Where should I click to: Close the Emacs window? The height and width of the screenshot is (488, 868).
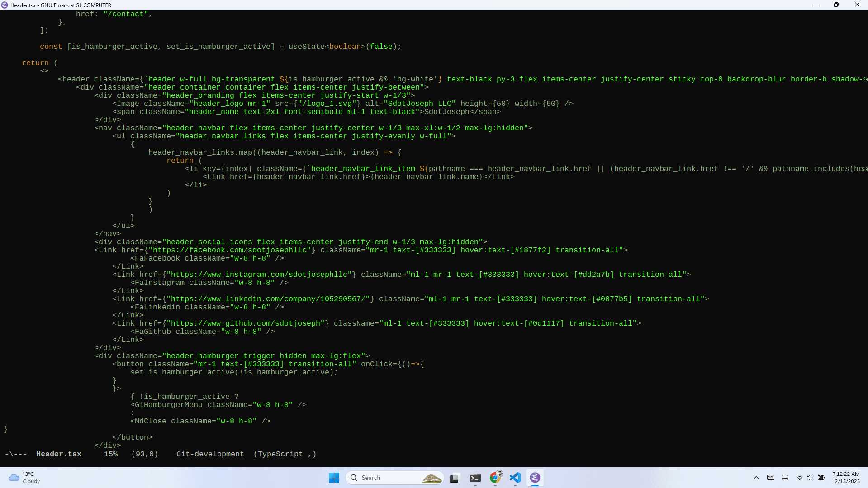[857, 5]
